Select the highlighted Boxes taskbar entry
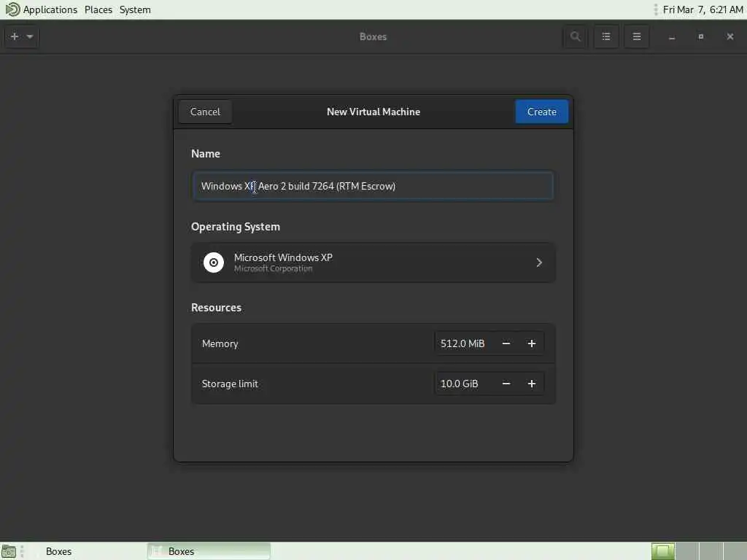 click(x=209, y=551)
